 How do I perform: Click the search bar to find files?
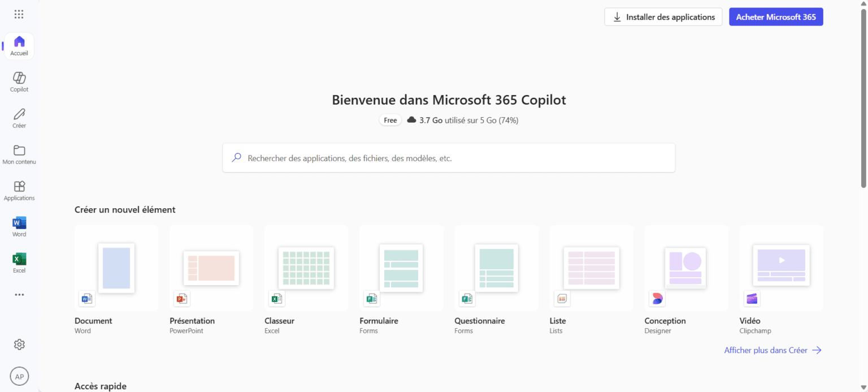448,158
